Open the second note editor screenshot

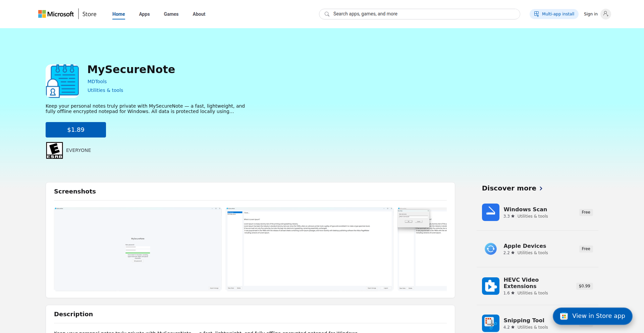(310, 249)
